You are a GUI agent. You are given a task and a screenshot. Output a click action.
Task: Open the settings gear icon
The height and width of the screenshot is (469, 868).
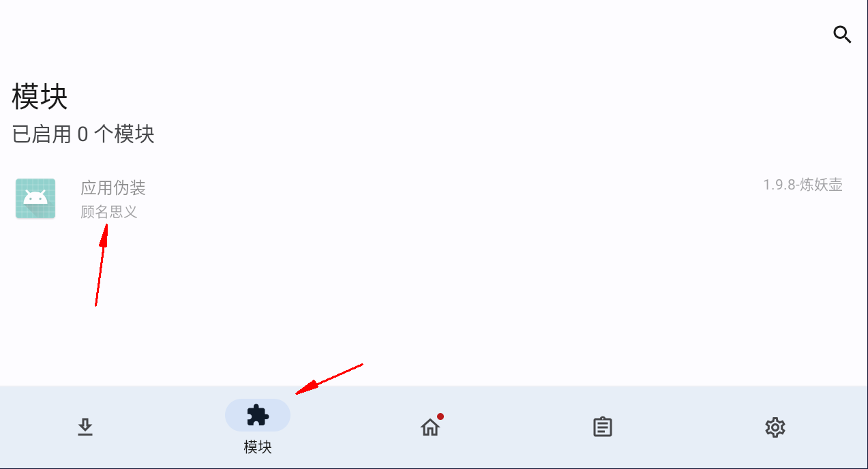(775, 427)
